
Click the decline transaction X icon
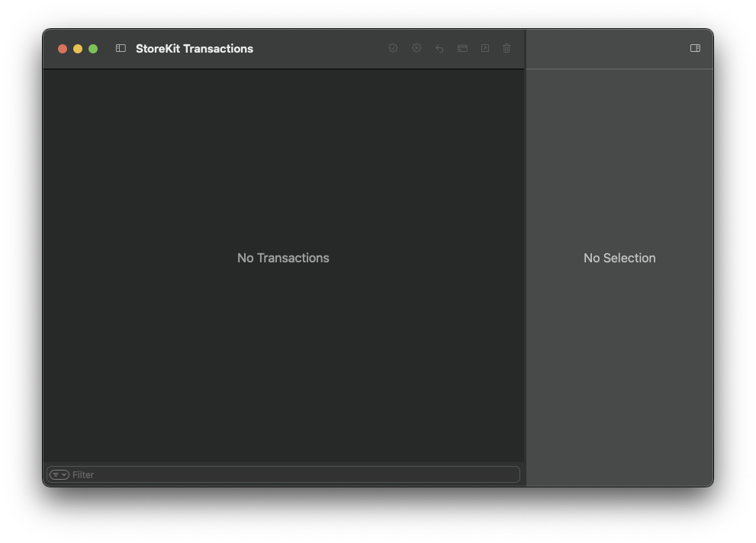417,48
